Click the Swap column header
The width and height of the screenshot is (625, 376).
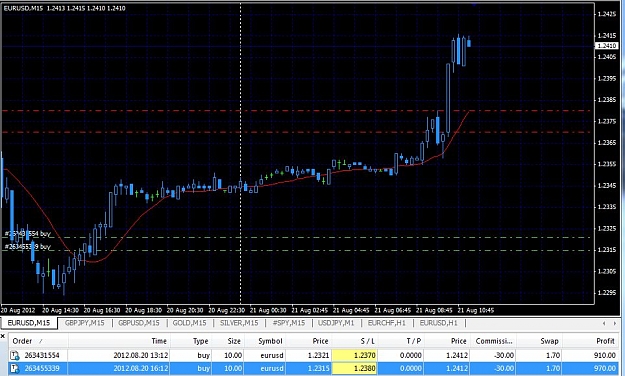539,341
